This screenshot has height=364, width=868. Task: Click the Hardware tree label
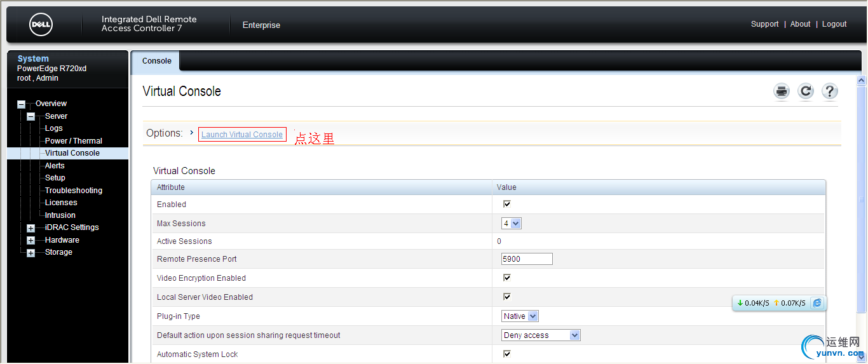pos(62,240)
